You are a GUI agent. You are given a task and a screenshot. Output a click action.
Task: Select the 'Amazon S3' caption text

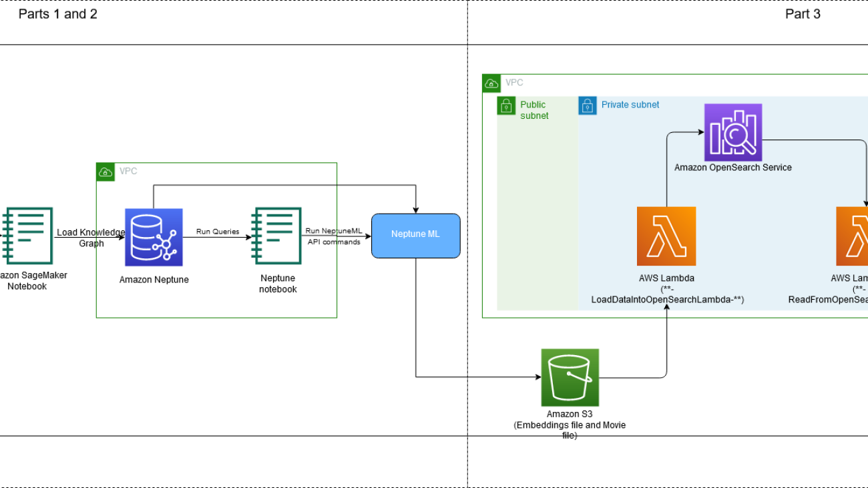[x=570, y=414]
